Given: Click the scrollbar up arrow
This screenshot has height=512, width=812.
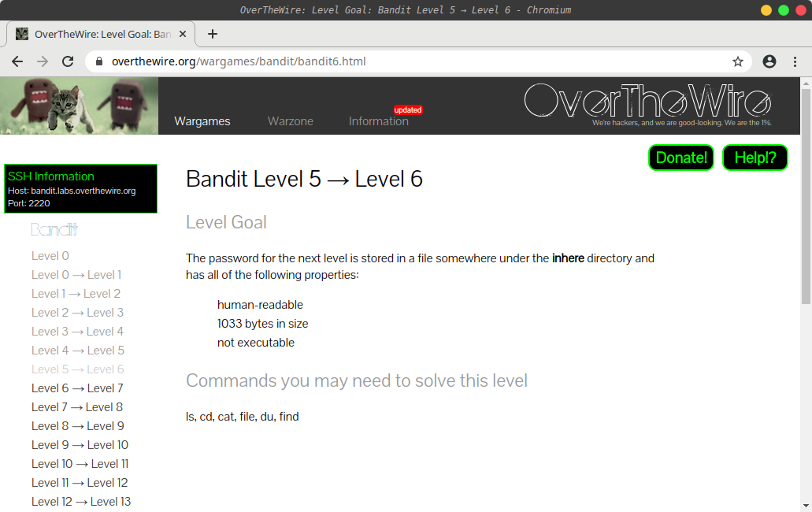Looking at the screenshot, I should (806, 83).
